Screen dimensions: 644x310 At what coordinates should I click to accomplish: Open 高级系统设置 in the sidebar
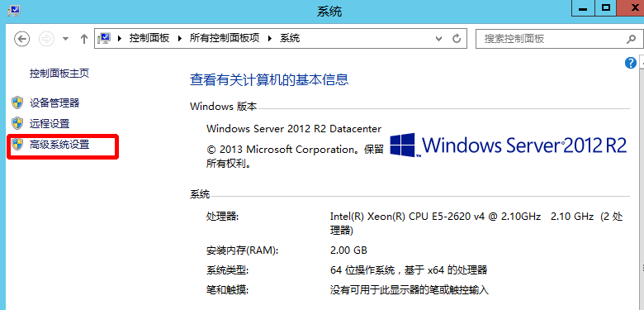coord(59,145)
